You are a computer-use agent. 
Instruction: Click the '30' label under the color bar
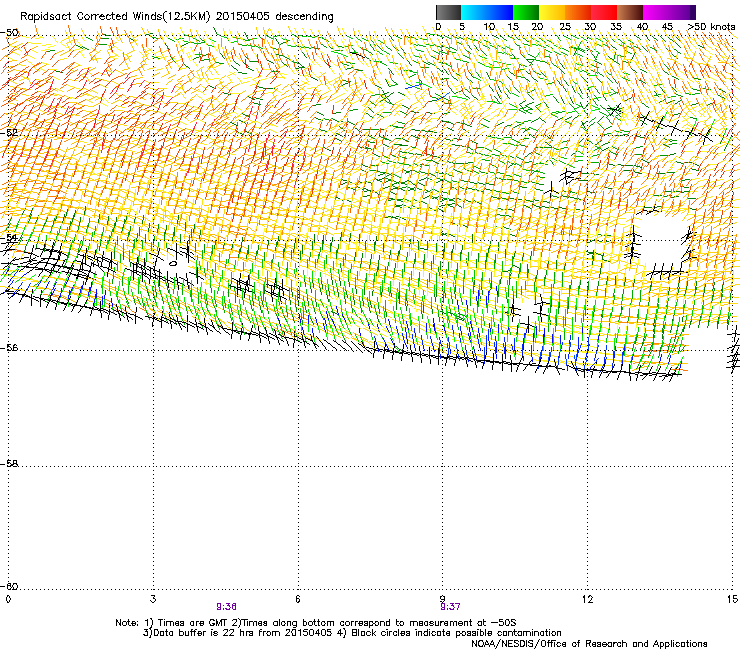pyautogui.click(x=590, y=27)
